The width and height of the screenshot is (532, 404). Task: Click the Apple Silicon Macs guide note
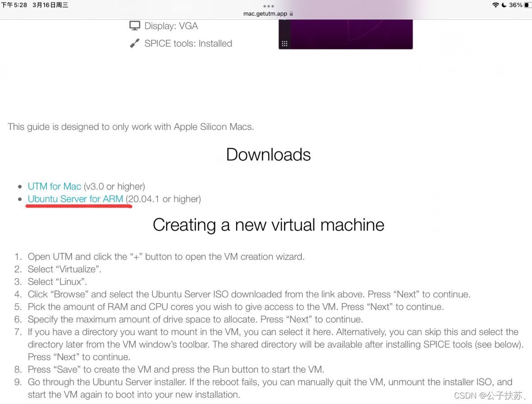(131, 127)
